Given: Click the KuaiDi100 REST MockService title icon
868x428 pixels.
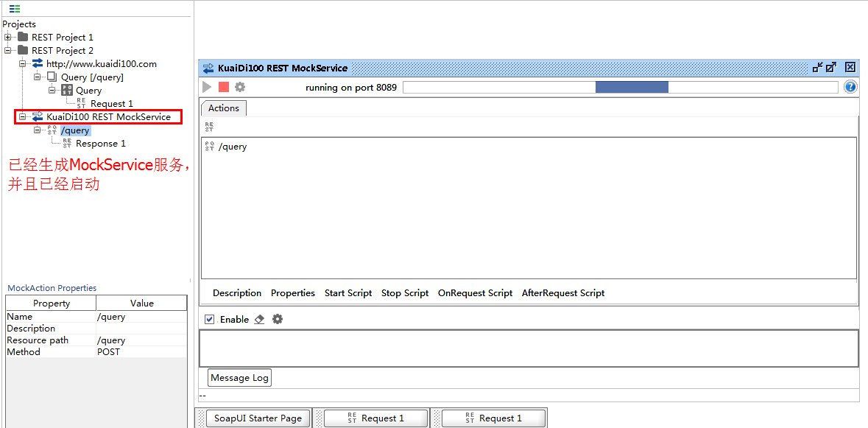Looking at the screenshot, I should [x=207, y=68].
